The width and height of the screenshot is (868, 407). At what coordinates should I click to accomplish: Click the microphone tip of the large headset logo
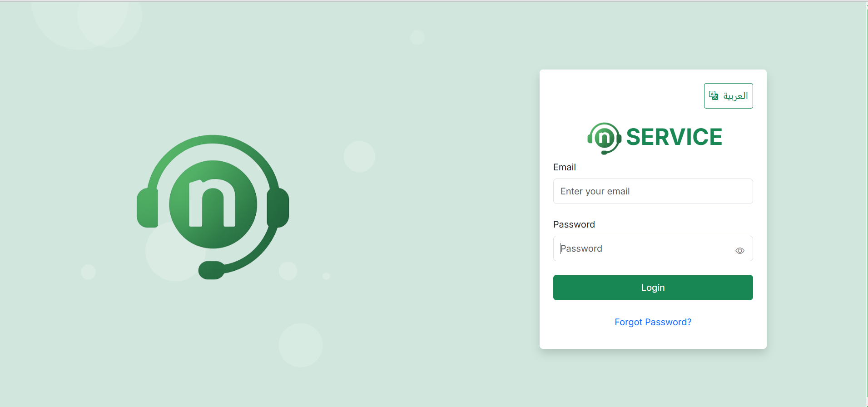[x=211, y=270]
